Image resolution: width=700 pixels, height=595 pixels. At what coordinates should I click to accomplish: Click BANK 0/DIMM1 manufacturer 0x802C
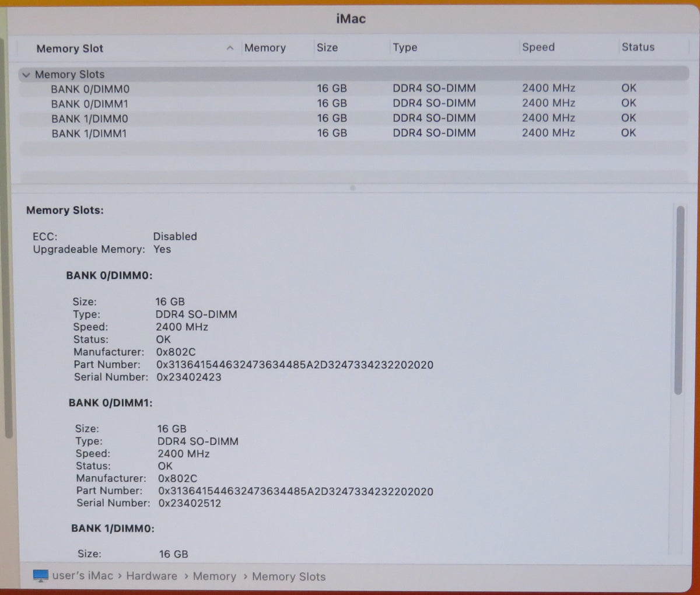click(177, 478)
